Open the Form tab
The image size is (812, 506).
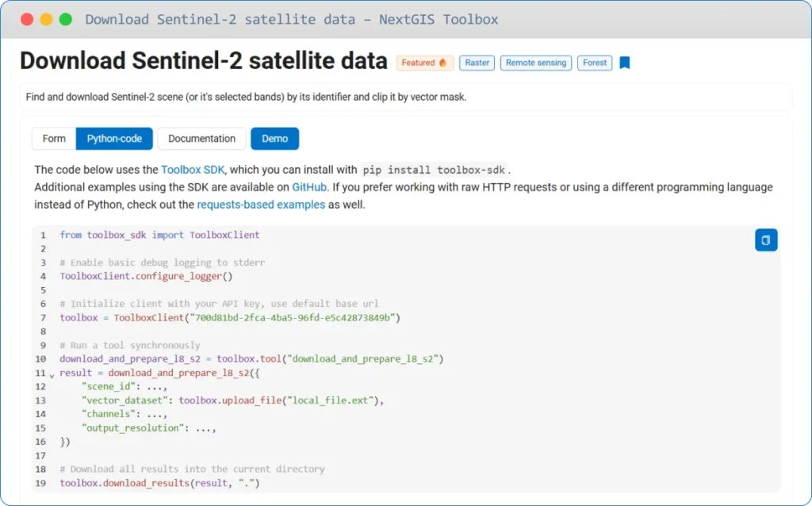[53, 138]
